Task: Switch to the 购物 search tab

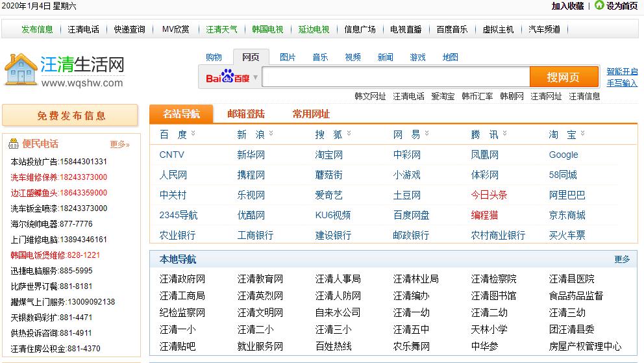Action: [214, 57]
